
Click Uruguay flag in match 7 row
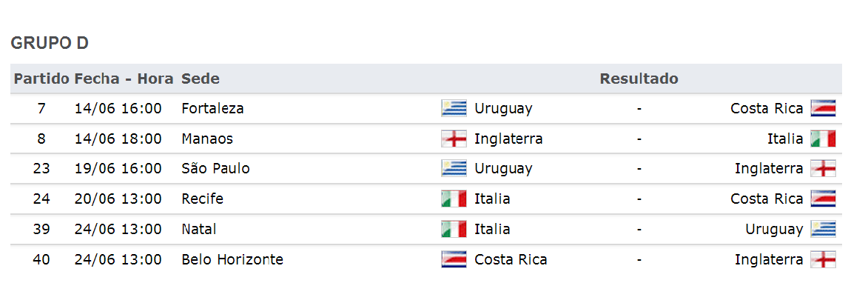454,108
